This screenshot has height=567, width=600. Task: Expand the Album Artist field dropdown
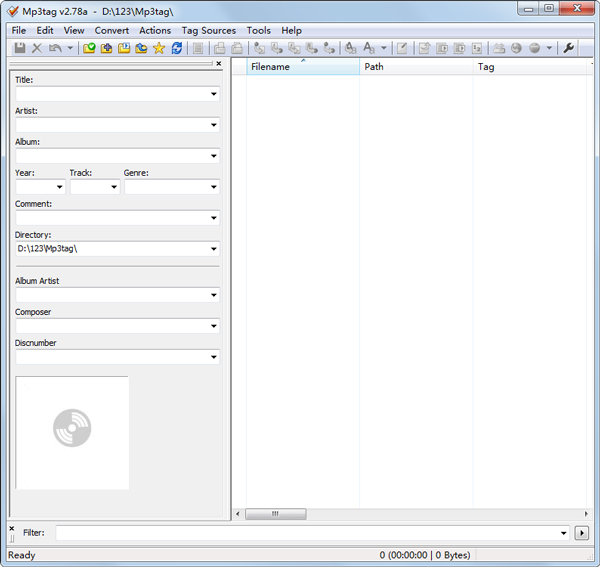click(x=214, y=295)
